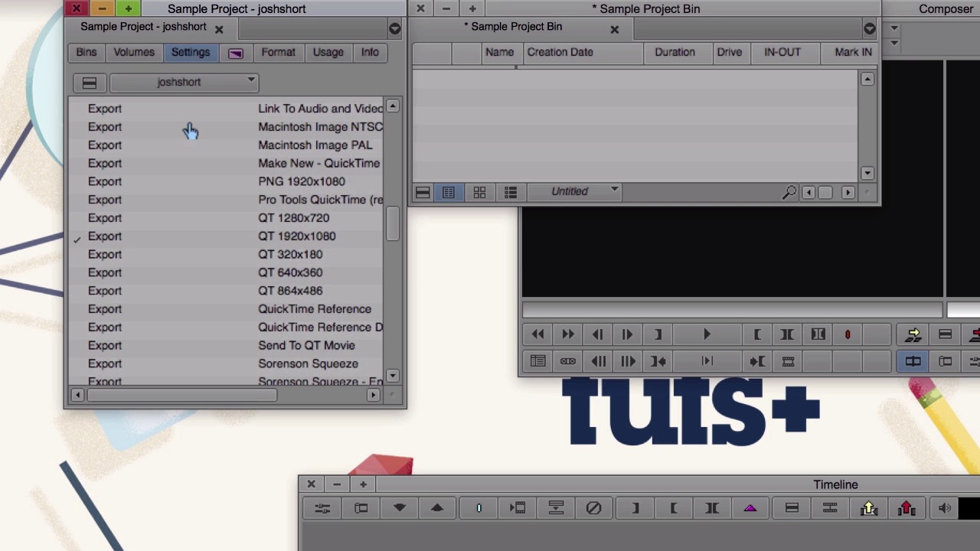Image resolution: width=980 pixels, height=551 pixels.
Task: Click the Go to In icon in Composer
Action: pos(757,361)
